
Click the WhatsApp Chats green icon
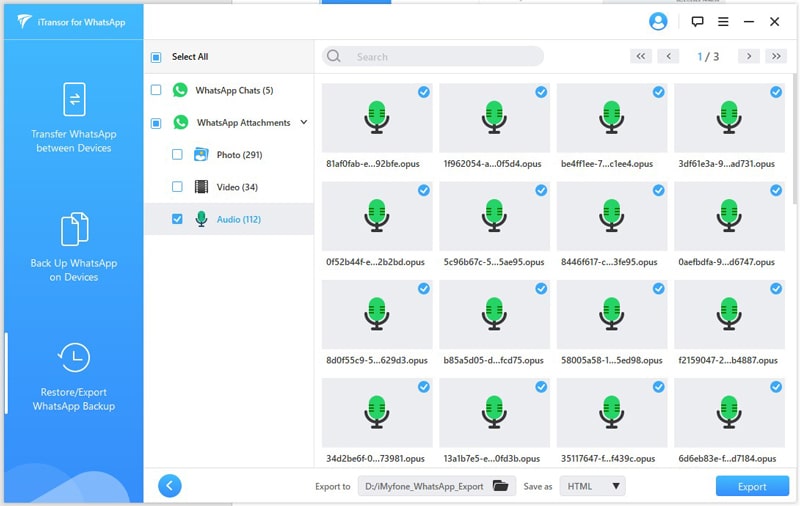pyautogui.click(x=180, y=90)
